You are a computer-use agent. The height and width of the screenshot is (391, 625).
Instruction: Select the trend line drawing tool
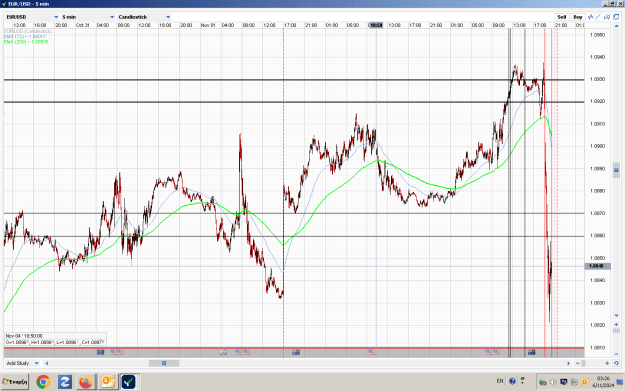(598, 17)
